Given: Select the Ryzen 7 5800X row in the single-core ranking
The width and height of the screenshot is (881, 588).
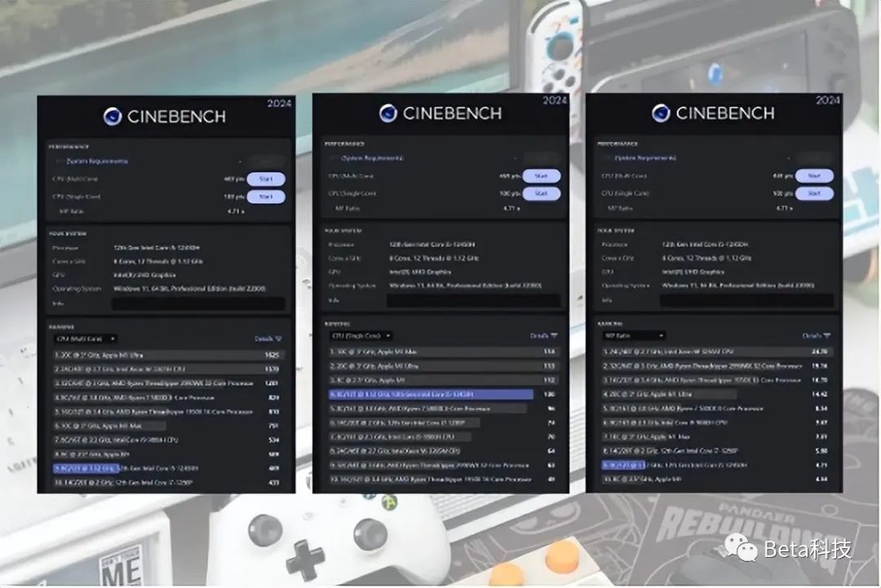Looking at the screenshot, I should [x=443, y=409].
